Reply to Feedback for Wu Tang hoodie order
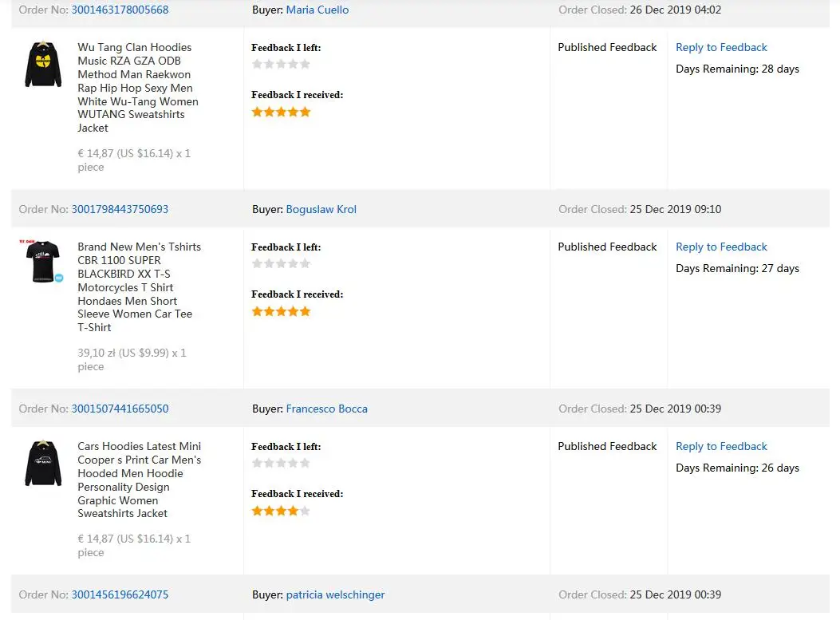Screen dimensions: 840x620 coord(721,48)
